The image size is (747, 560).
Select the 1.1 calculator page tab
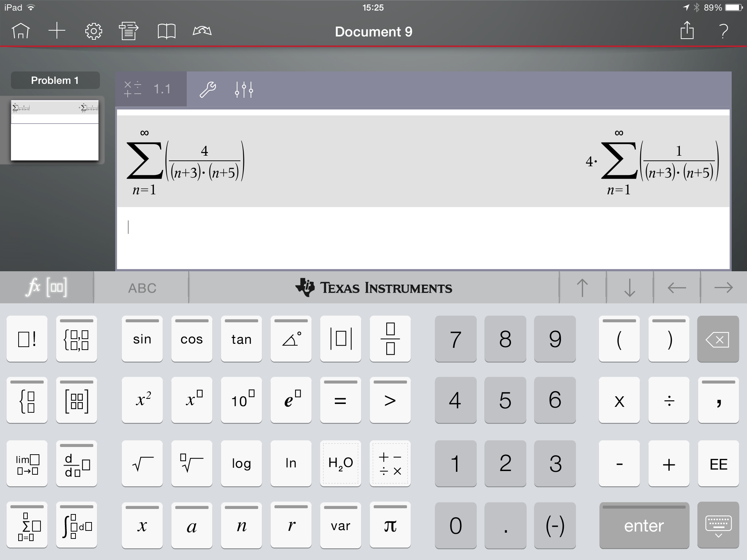151,89
